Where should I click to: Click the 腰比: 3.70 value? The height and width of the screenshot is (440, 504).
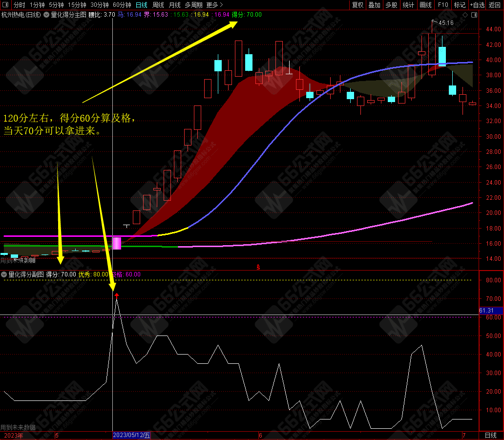click(x=102, y=15)
